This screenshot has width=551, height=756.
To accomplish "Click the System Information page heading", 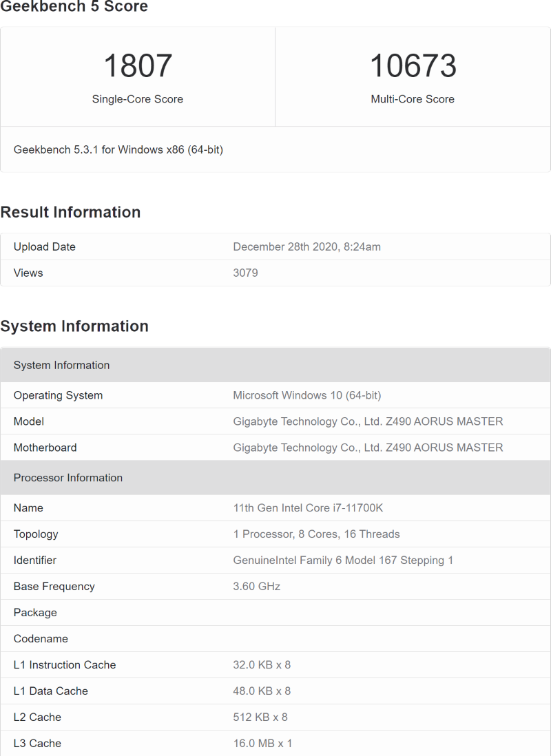I will pos(74,326).
